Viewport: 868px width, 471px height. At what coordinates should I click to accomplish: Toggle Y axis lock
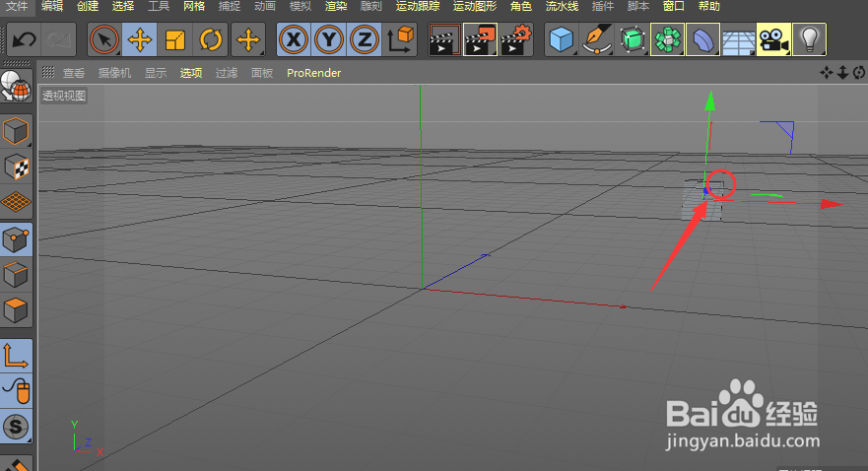pyautogui.click(x=329, y=39)
